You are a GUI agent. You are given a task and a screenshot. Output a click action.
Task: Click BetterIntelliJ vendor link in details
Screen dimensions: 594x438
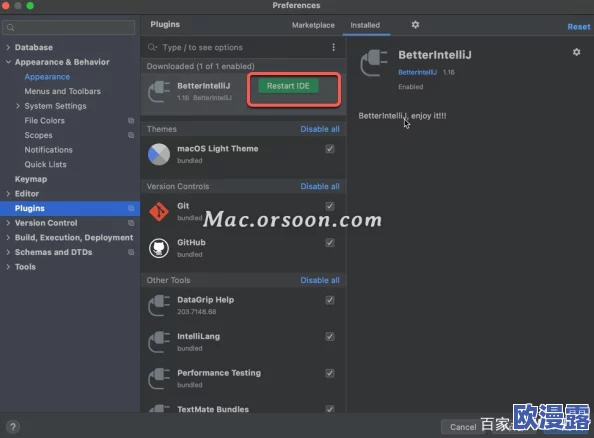point(417,72)
